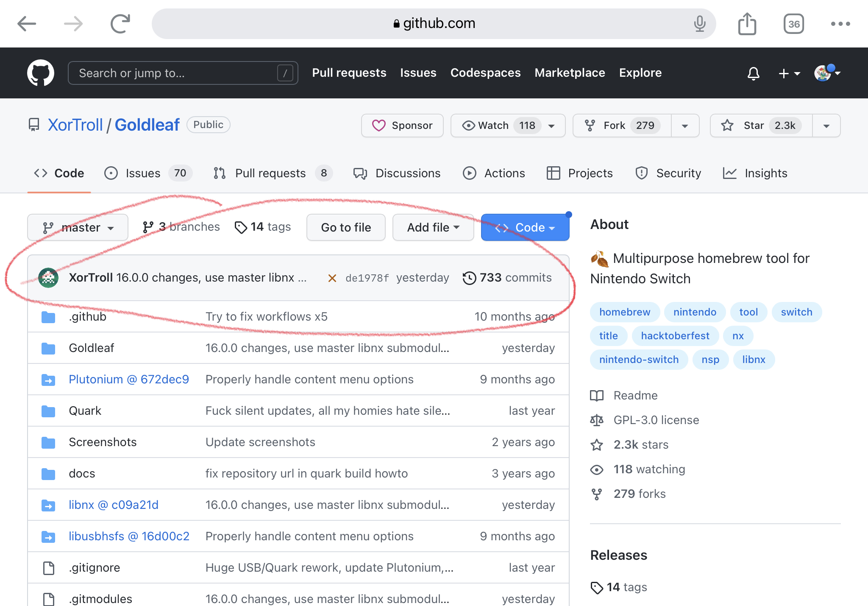Open the Goldleaf folder
868x606 pixels.
point(92,348)
